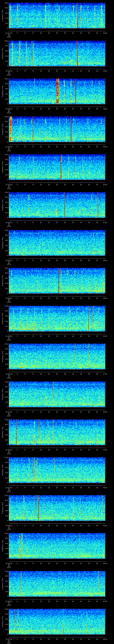This screenshot has width=114, height=644.
Task: Select the spectrogram starting at 20:43:00
Action: (x=57, y=470)
